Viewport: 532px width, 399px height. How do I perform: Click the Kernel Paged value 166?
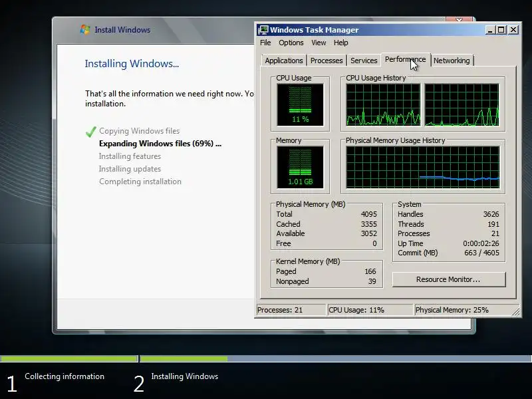coord(370,272)
